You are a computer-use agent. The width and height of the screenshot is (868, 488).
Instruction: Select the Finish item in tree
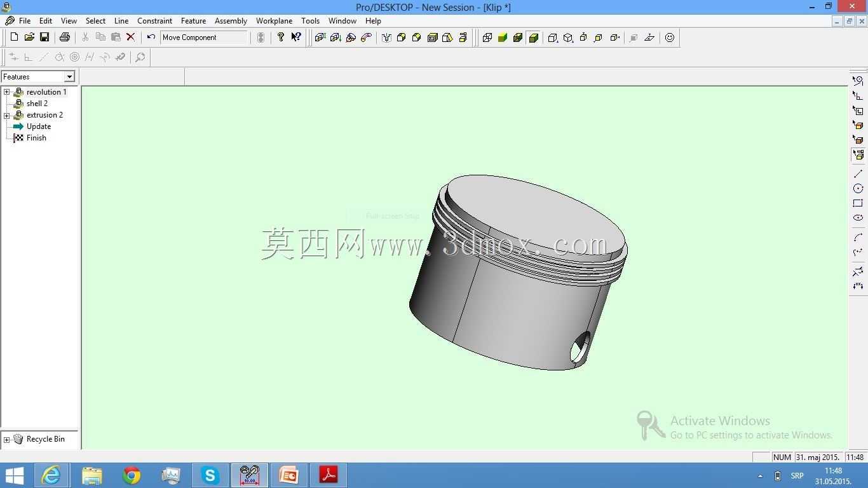36,138
